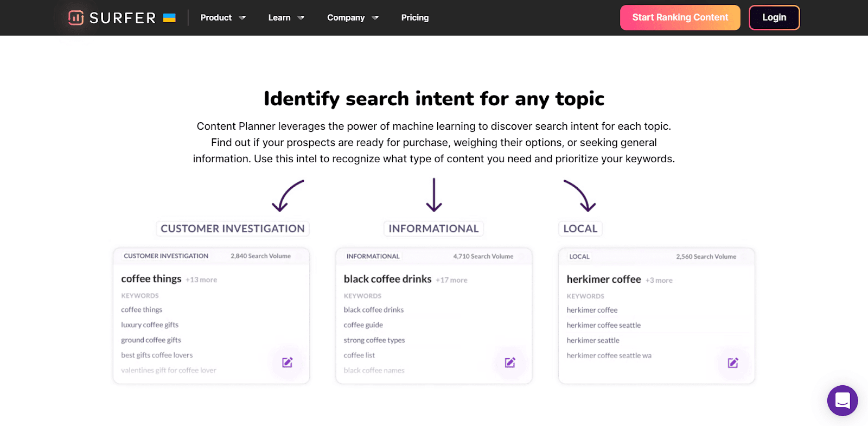This screenshot has width=868, height=426.
Task: Click edit icon on herkimer coffee card
Action: 733,363
